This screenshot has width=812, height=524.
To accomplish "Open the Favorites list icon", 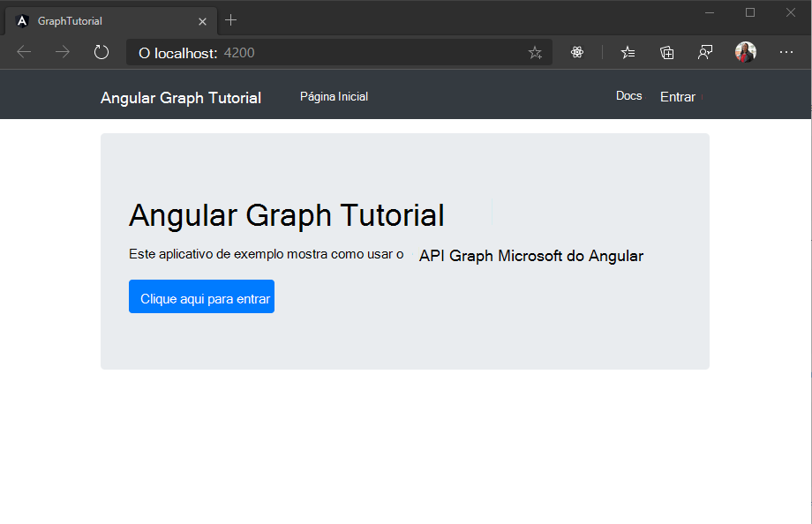I will (x=628, y=52).
